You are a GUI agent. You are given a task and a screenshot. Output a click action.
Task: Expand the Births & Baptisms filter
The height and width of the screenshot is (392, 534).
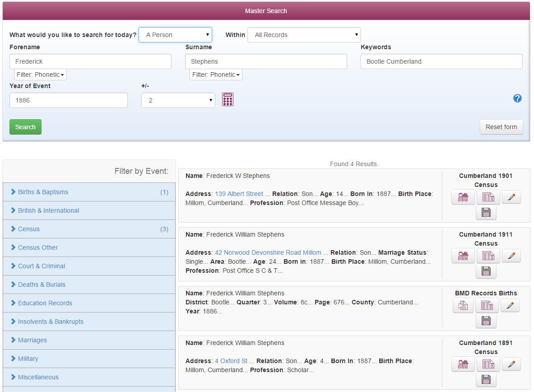pyautogui.click(x=89, y=192)
